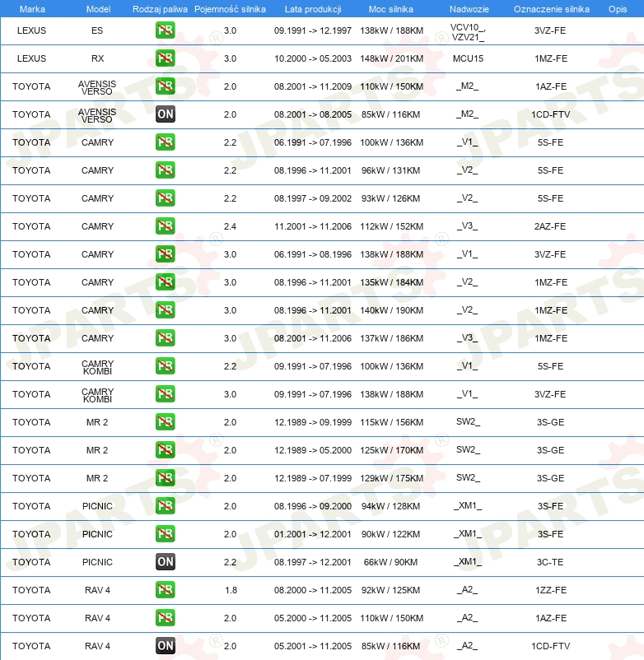Click the ON diesel icon for AVENSIS VERSO 1CD-FTV
Image resolution: width=644 pixels, height=660 pixels.
pyautogui.click(x=165, y=114)
